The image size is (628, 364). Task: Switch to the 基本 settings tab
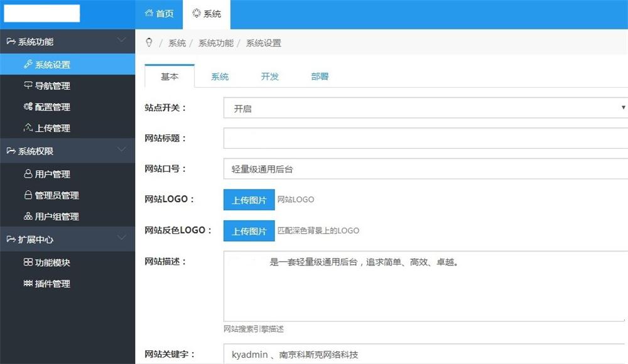tap(170, 76)
